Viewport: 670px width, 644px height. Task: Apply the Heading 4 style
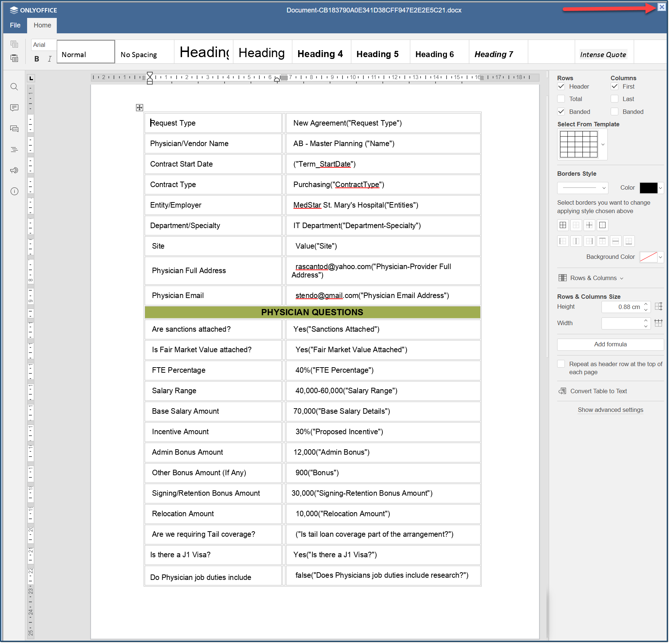click(x=321, y=52)
